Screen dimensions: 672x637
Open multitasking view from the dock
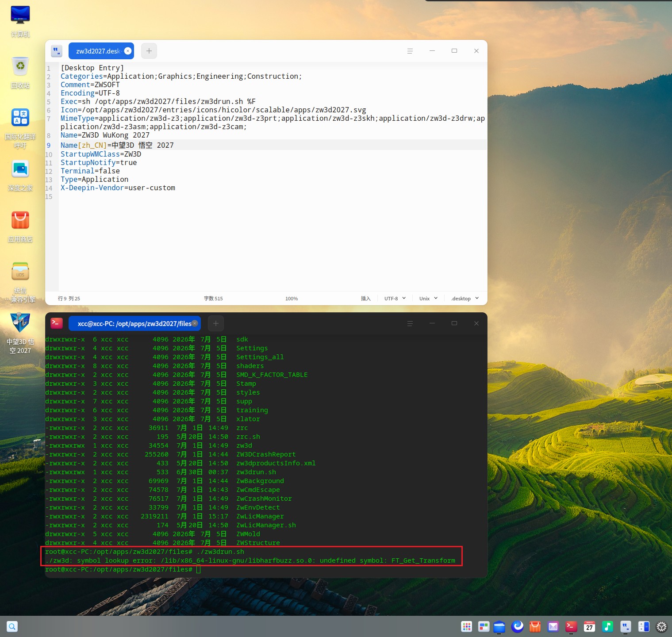click(484, 626)
